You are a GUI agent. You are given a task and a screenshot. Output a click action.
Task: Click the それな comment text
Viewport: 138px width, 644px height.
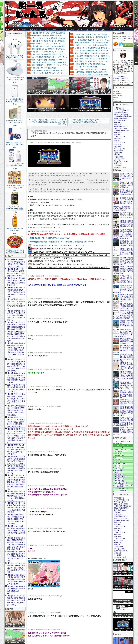coord(30,339)
